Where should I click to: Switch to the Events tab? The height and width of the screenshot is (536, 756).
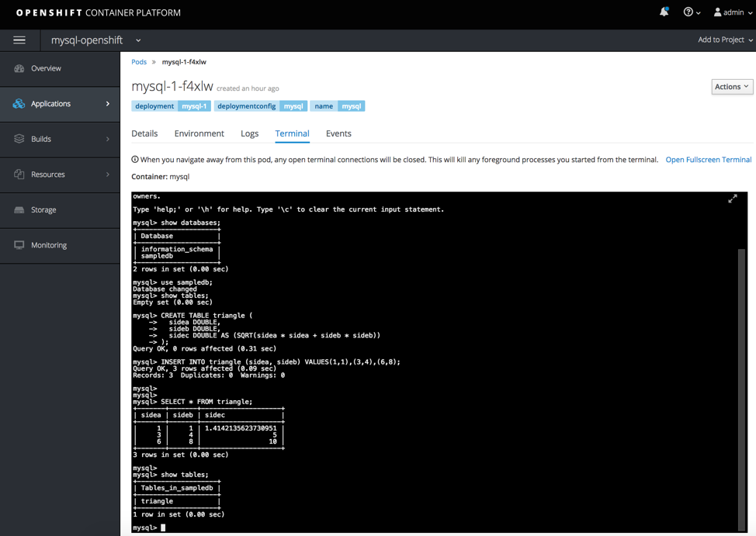(338, 133)
